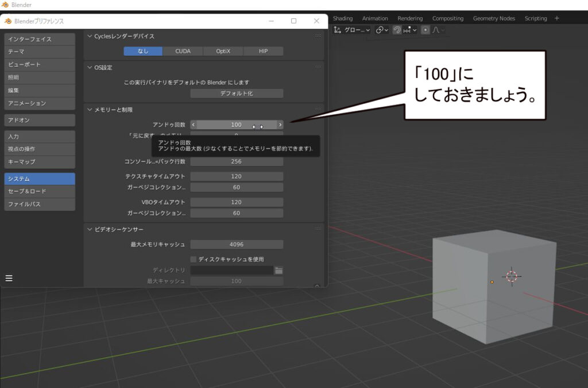Open the proportional falloff curve dropdown
Image resolution: width=588 pixels, height=388 pixels.
point(438,30)
